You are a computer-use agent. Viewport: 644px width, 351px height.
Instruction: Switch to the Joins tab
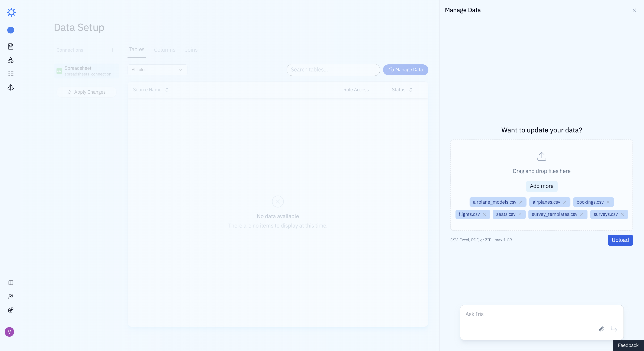pyautogui.click(x=191, y=50)
